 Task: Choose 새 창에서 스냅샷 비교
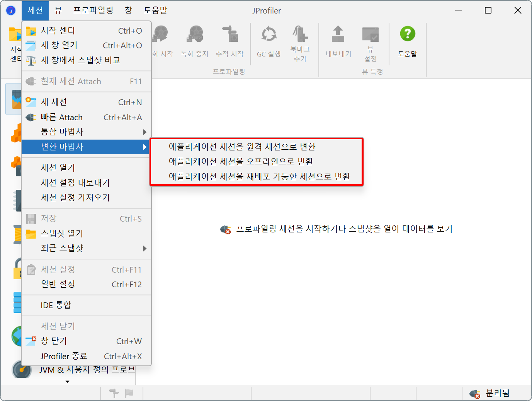tap(86, 60)
